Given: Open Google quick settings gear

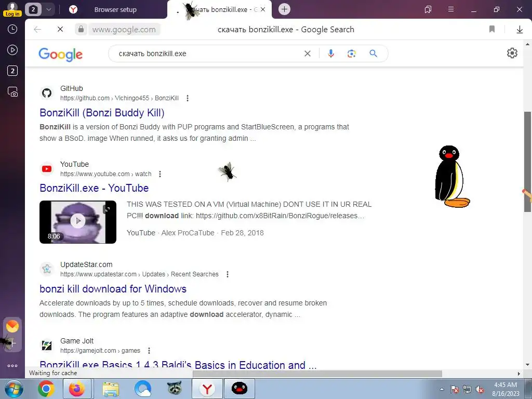Looking at the screenshot, I should [x=512, y=53].
